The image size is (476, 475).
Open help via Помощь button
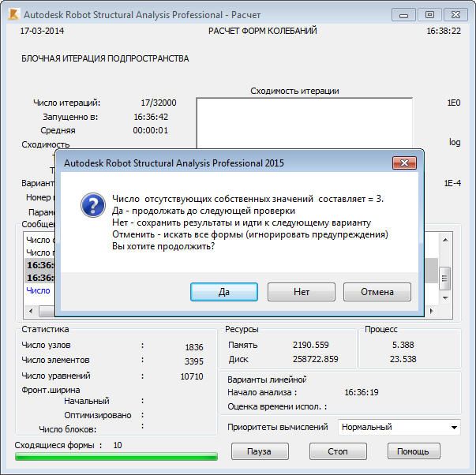click(414, 451)
